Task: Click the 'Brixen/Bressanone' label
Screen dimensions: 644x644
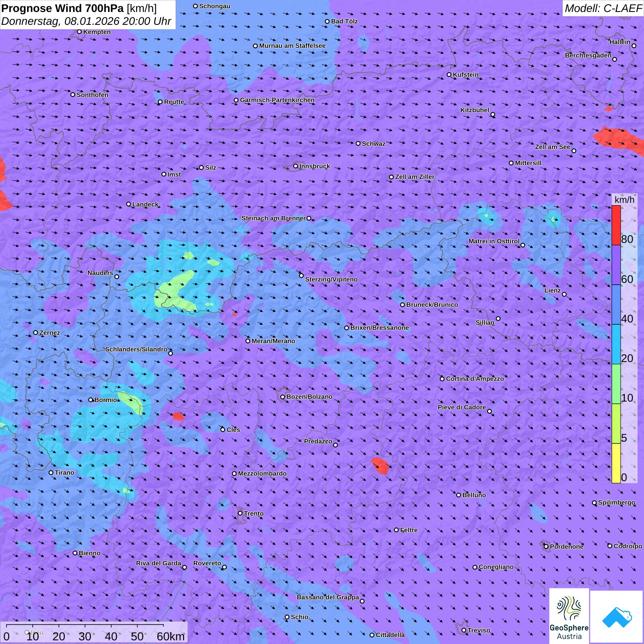Action: point(379,328)
